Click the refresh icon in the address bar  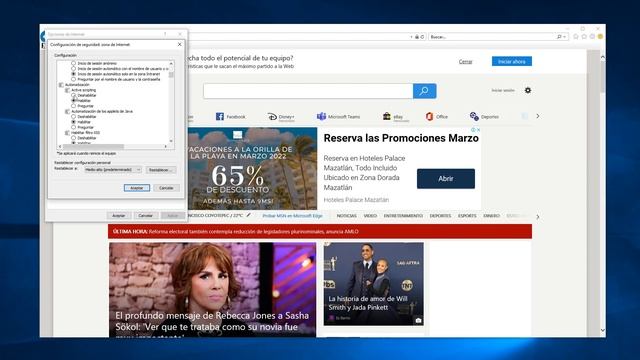422,37
